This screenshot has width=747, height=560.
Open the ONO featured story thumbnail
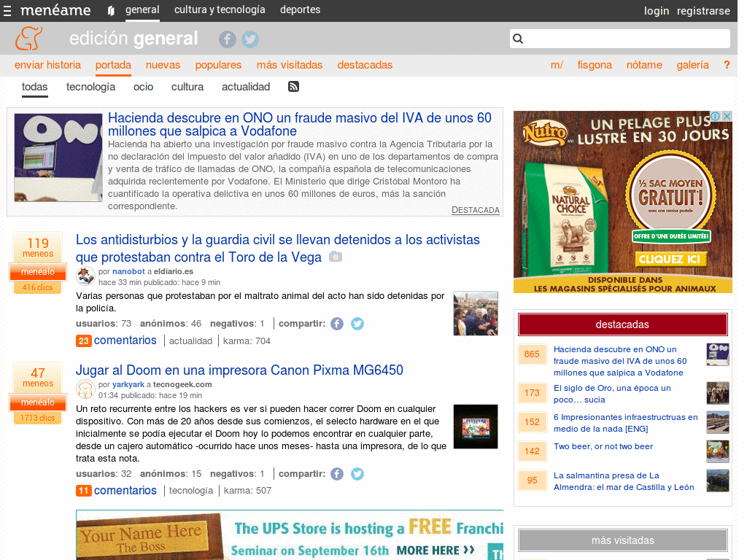[58, 157]
